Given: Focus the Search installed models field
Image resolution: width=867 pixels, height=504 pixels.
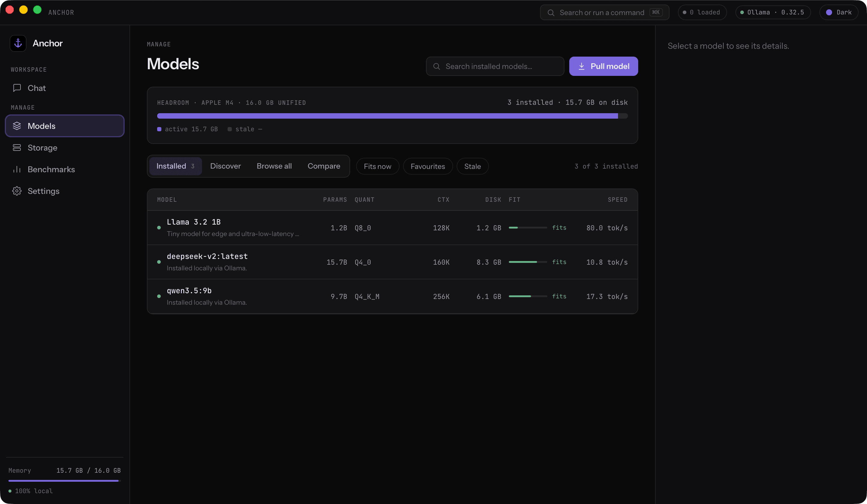Looking at the screenshot, I should pos(495,67).
